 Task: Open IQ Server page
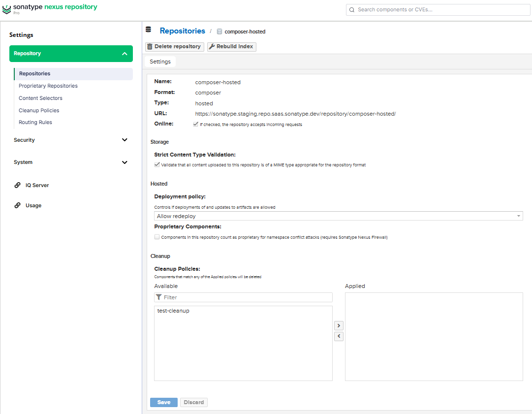(37, 185)
